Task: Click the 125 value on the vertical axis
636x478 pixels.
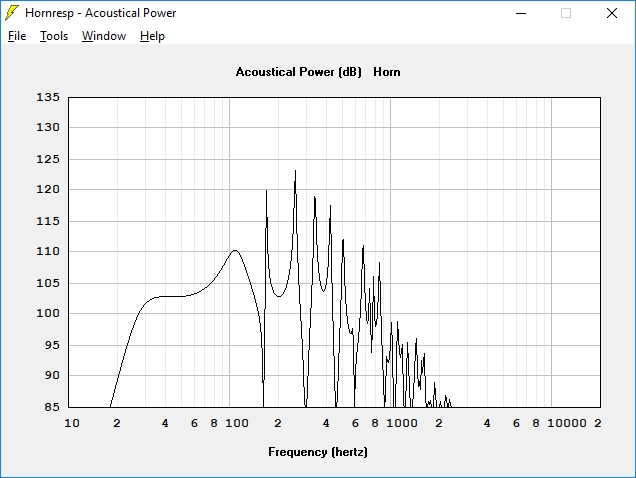Action: click(48, 159)
